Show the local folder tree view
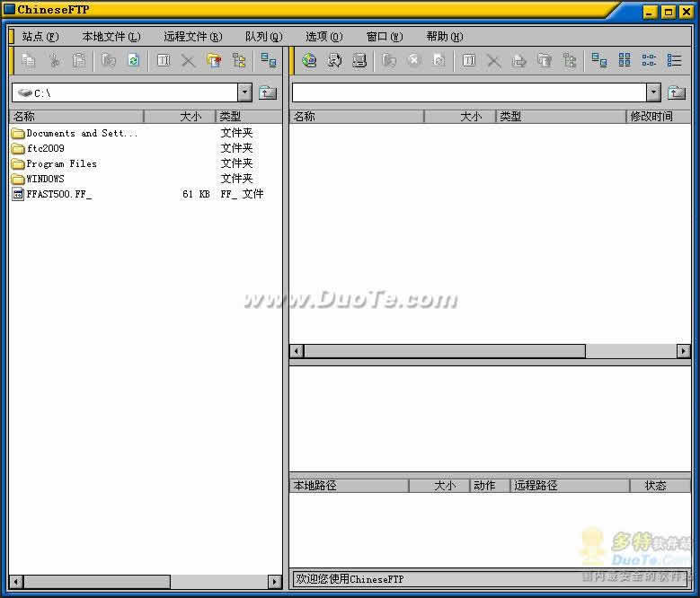Screen dimensions: 700x598 [x=239, y=60]
